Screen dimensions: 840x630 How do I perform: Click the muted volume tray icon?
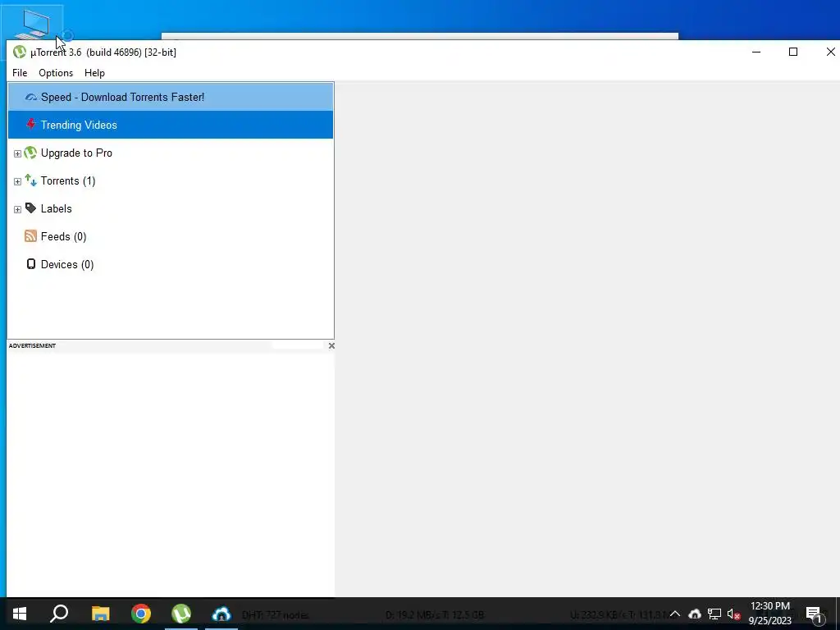click(733, 614)
